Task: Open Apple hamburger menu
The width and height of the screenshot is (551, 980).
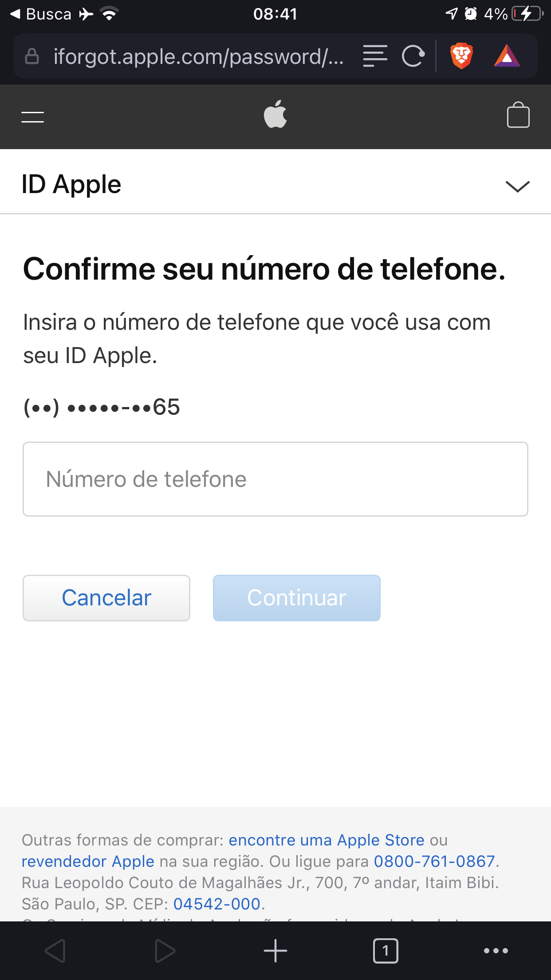Action: point(33,117)
